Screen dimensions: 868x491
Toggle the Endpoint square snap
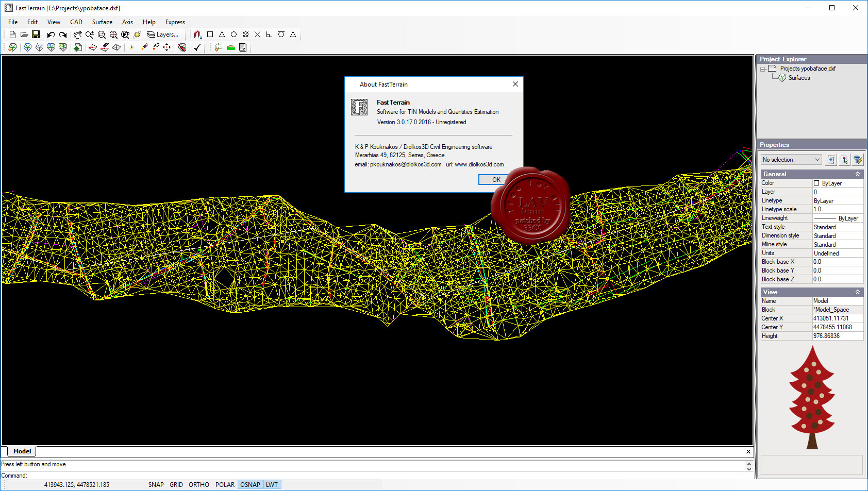pos(210,35)
